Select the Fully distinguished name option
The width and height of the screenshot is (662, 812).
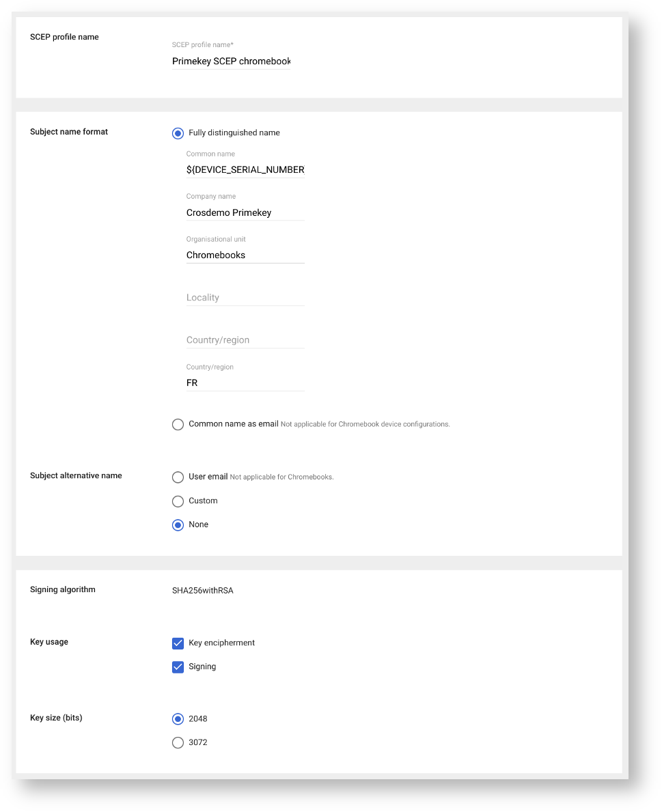pyautogui.click(x=178, y=133)
